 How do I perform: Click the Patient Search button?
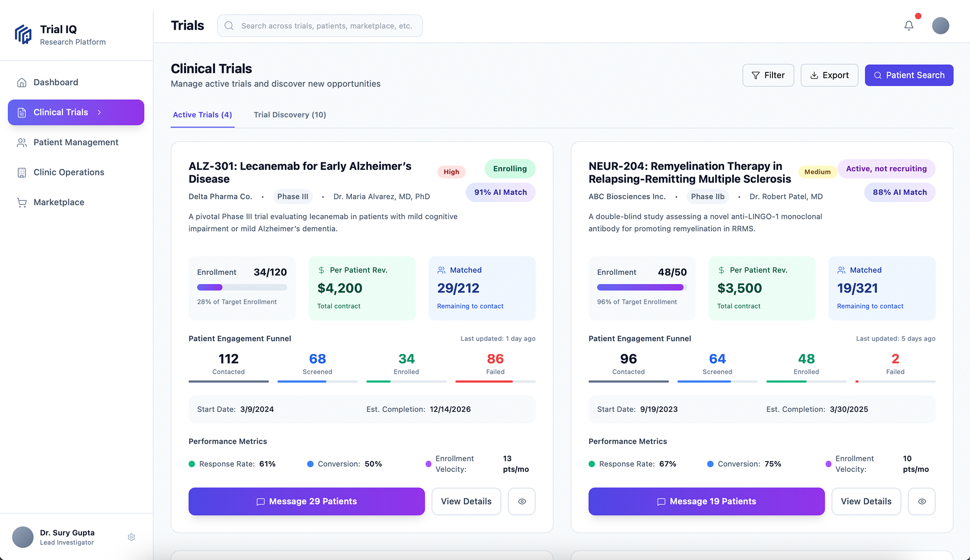point(908,75)
